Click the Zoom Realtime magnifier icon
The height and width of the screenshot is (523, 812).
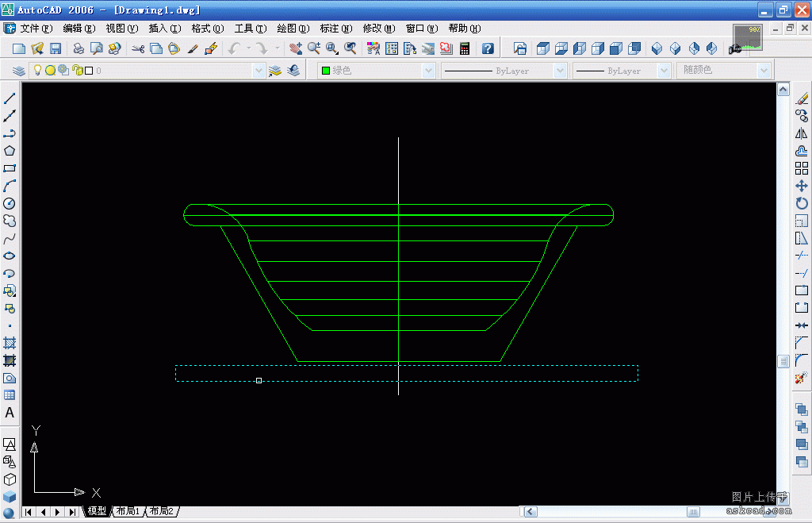click(x=314, y=48)
